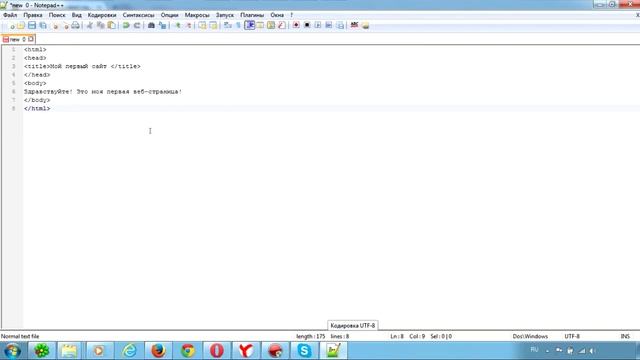
Task: Toggle the highlighted indent guide button
Action: pos(249,25)
